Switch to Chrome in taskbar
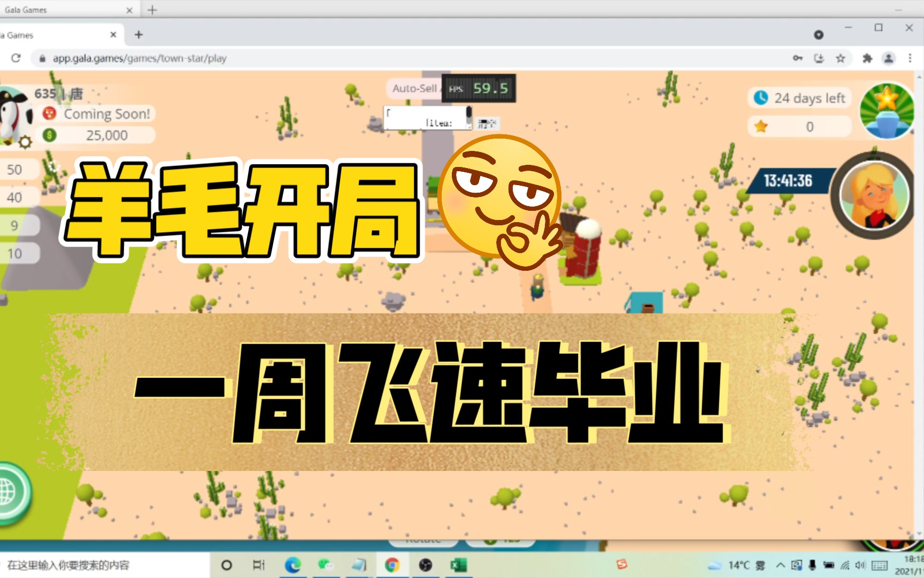 click(392, 565)
